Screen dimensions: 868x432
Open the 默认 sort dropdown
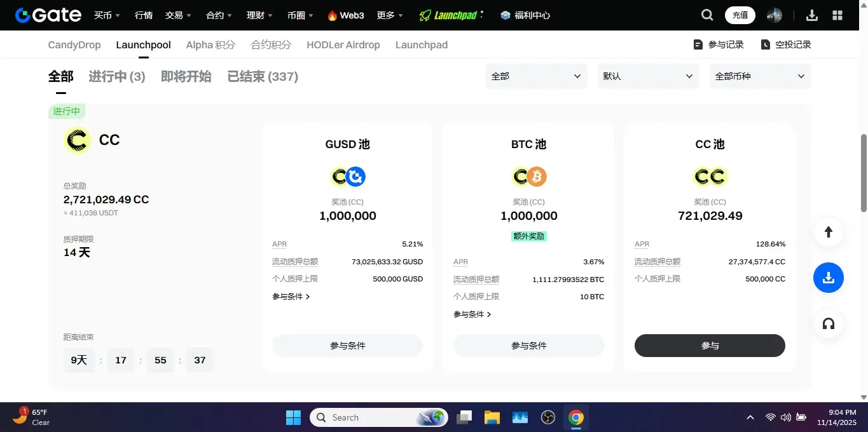click(x=648, y=76)
